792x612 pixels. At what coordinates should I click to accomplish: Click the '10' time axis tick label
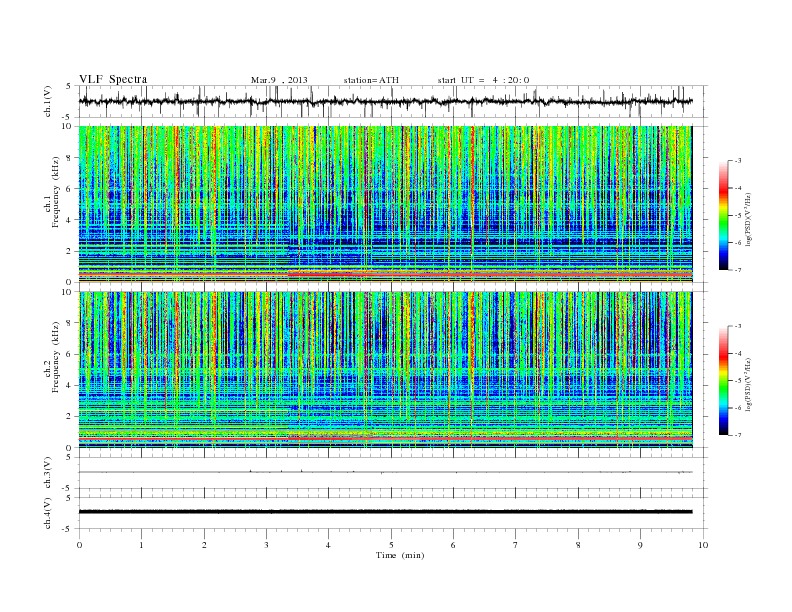(x=703, y=545)
